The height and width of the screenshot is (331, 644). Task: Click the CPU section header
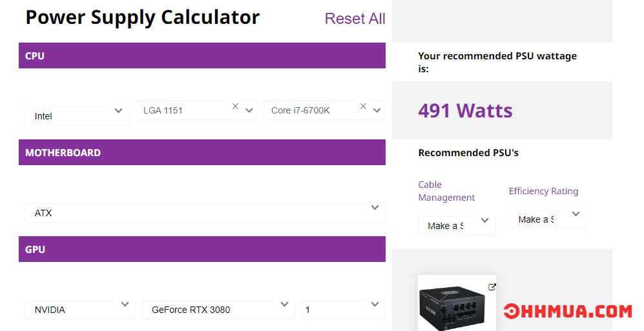(x=202, y=55)
